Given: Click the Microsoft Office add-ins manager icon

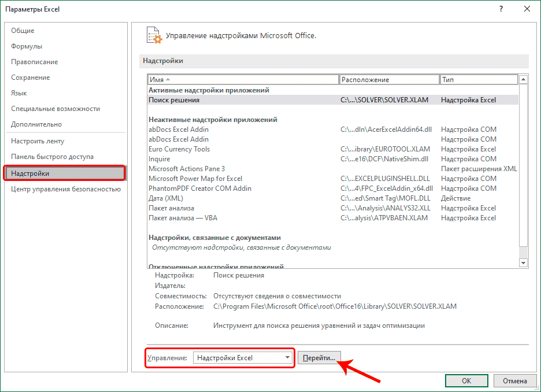Looking at the screenshot, I should [154, 36].
